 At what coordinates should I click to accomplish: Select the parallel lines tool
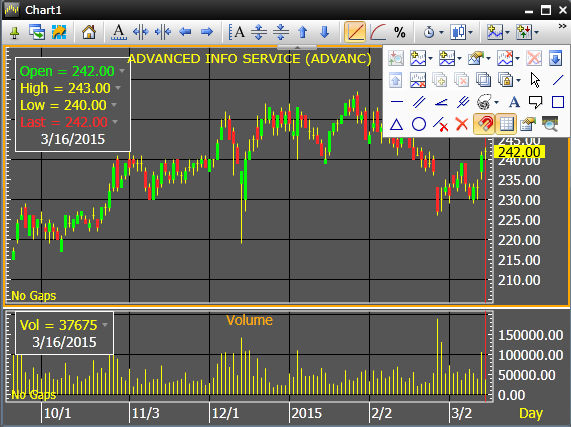(x=419, y=102)
